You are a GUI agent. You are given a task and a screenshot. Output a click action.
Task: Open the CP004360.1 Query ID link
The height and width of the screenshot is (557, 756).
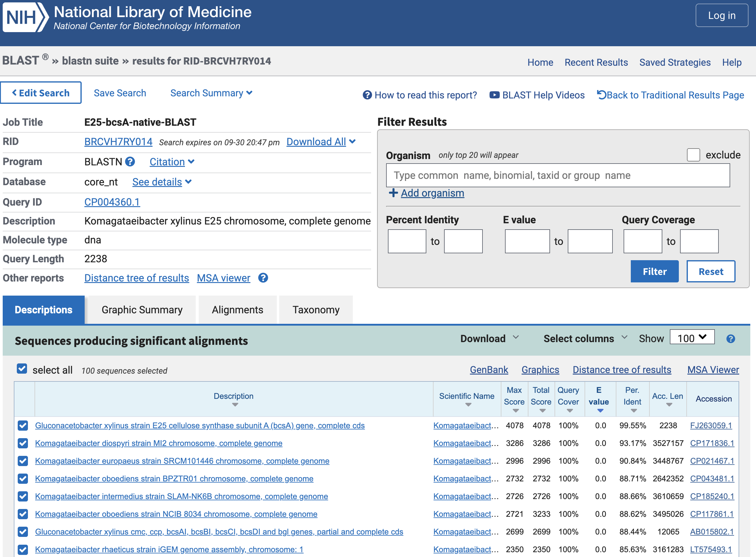pyautogui.click(x=112, y=202)
